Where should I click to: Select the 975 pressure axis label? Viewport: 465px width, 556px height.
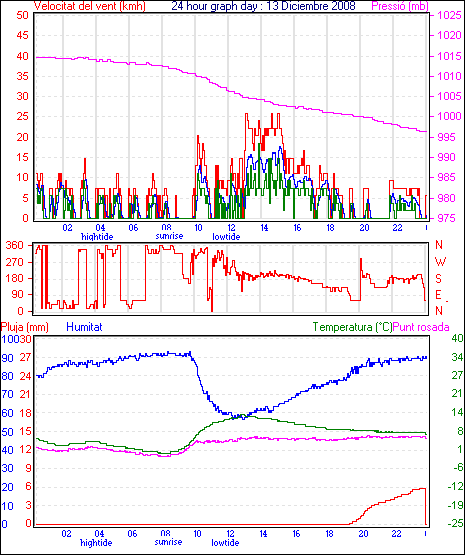[446, 218]
